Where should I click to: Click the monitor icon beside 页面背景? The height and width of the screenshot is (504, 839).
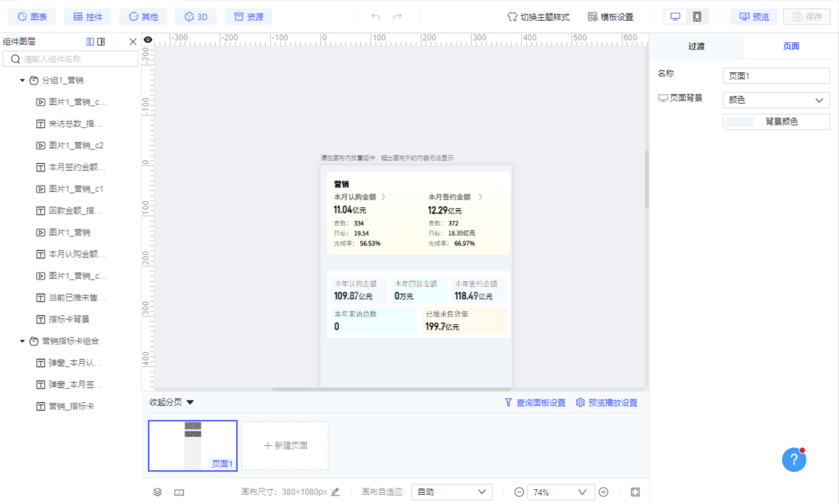click(x=663, y=98)
